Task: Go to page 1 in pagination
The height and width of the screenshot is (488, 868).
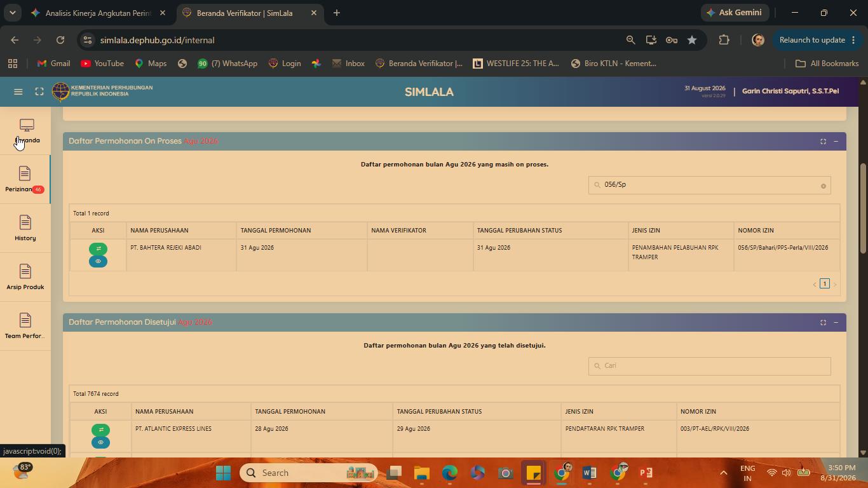Action: point(825,284)
